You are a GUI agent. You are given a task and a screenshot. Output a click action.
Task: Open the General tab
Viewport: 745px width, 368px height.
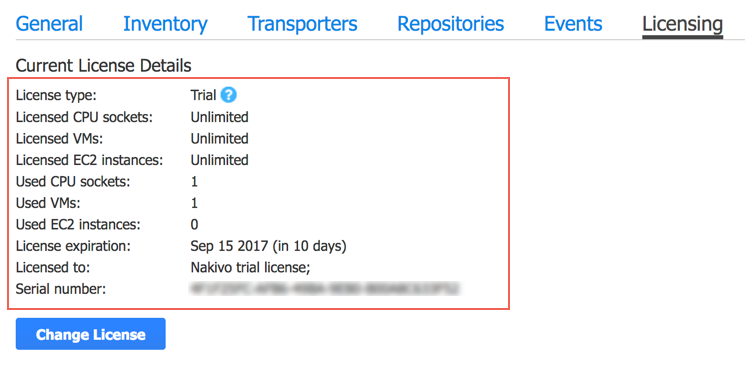pyautogui.click(x=49, y=24)
